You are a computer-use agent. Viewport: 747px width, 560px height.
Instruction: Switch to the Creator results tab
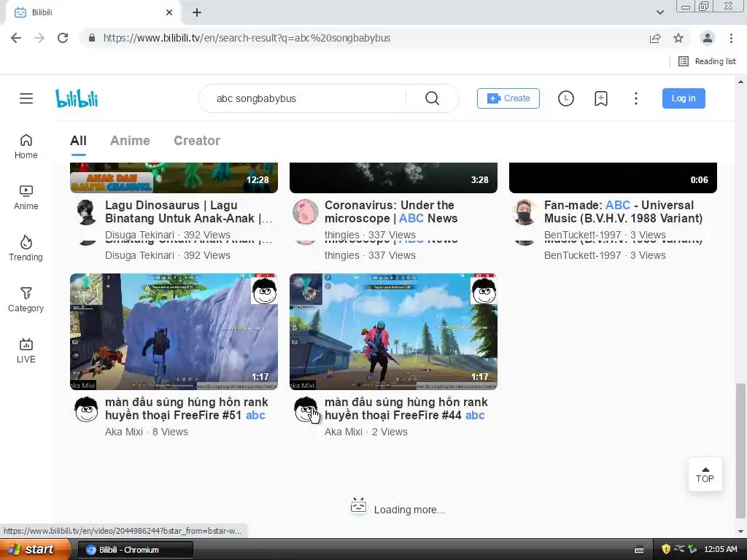(197, 141)
